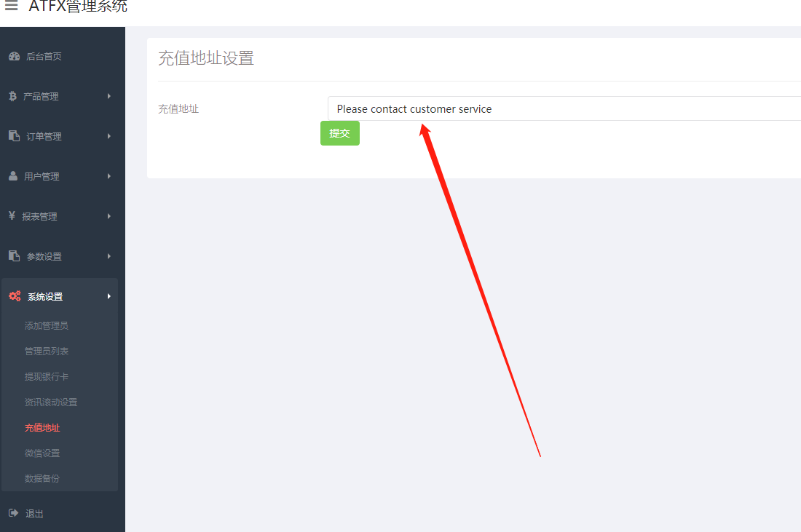
Task: Click the user icon for 用户管理
Action: point(13,175)
